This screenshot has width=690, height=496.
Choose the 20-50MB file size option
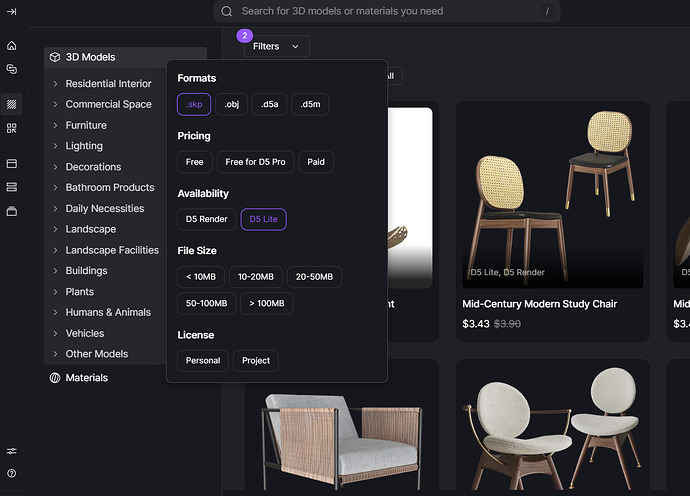click(315, 276)
